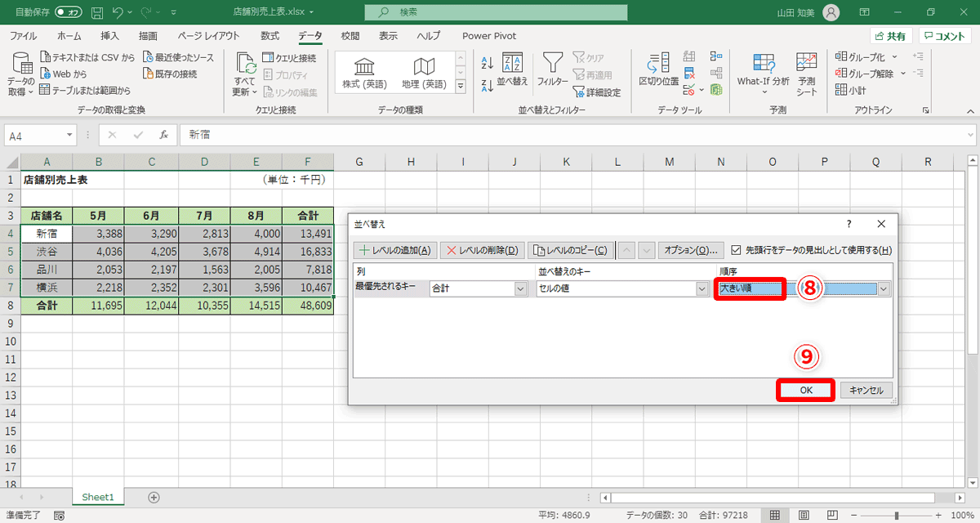Open the ページ レイアウト tab

208,36
